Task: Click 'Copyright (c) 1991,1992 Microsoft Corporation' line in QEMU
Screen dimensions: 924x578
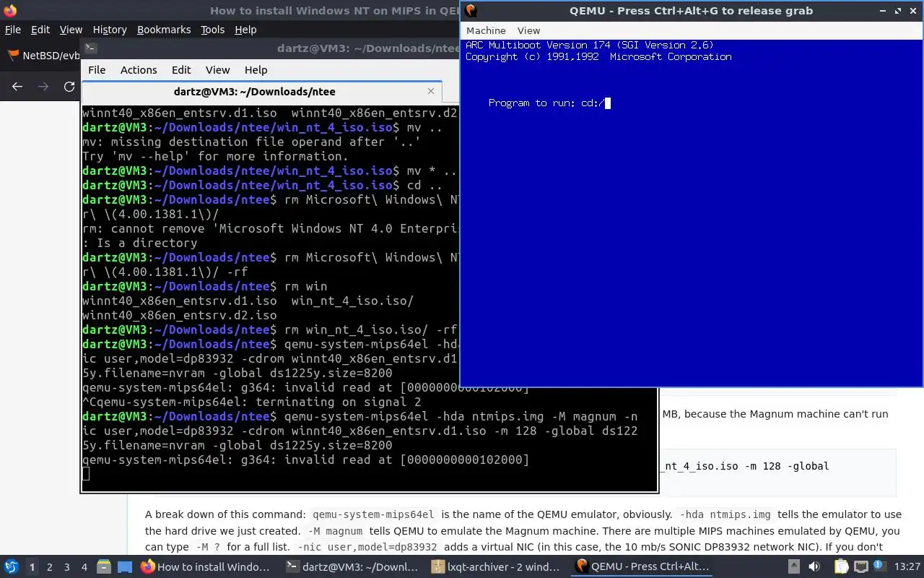Action: [598, 56]
